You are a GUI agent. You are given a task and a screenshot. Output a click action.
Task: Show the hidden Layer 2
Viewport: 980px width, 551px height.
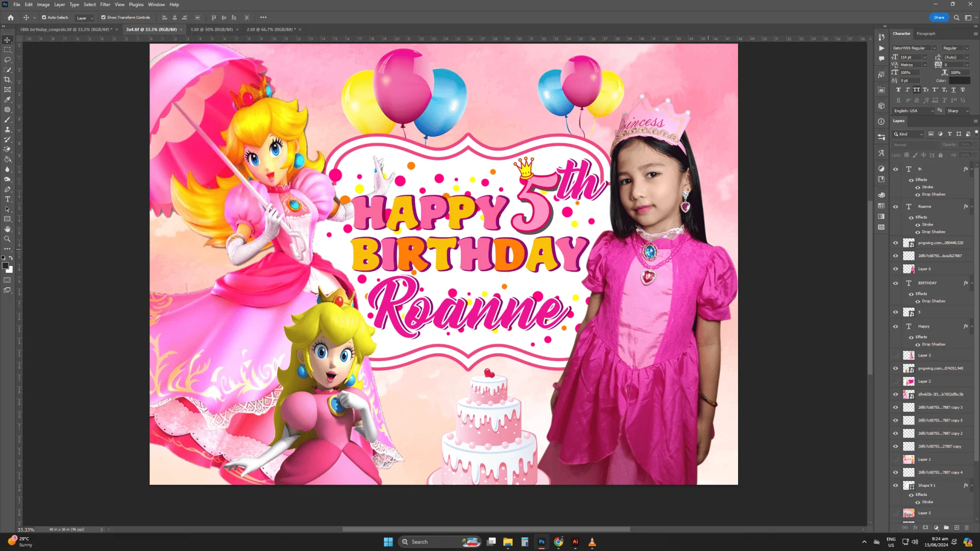895,382
